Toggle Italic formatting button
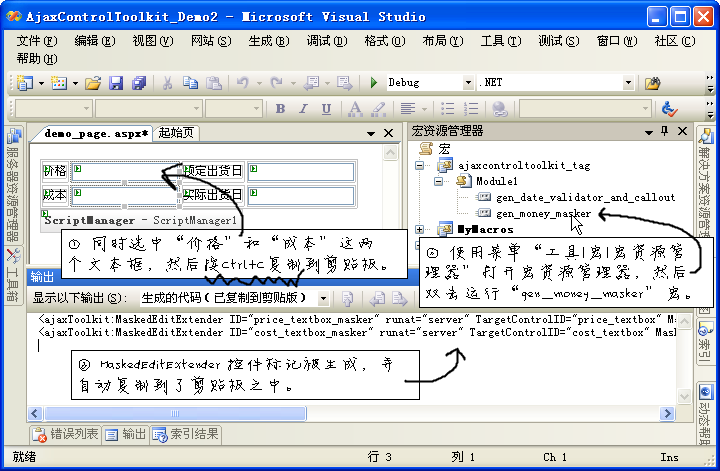The width and height of the screenshot is (720, 471). coord(303,108)
